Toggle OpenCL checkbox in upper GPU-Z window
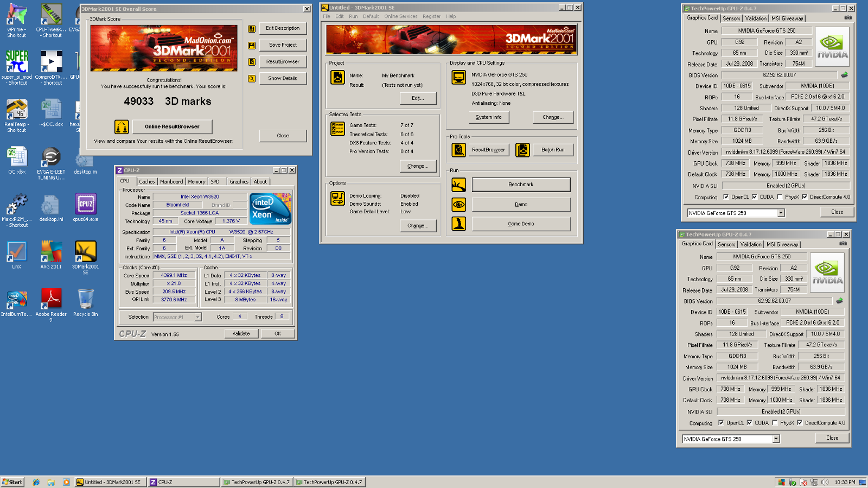Image resolution: width=868 pixels, height=488 pixels. point(726,197)
